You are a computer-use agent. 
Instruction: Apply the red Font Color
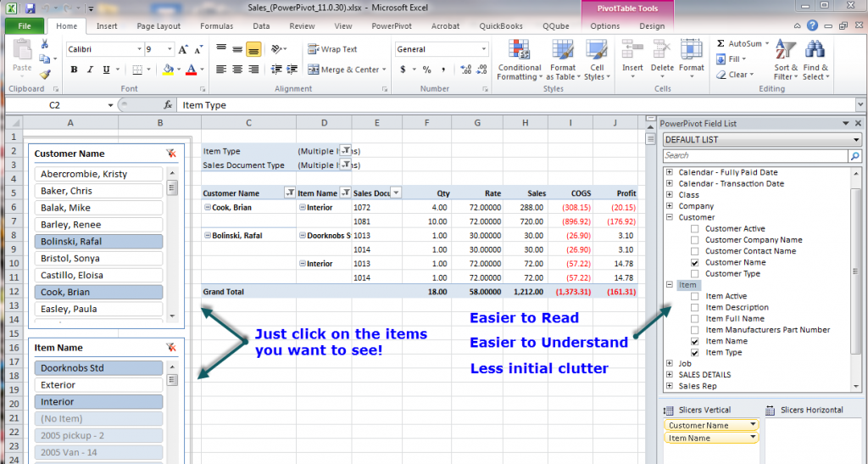click(191, 70)
